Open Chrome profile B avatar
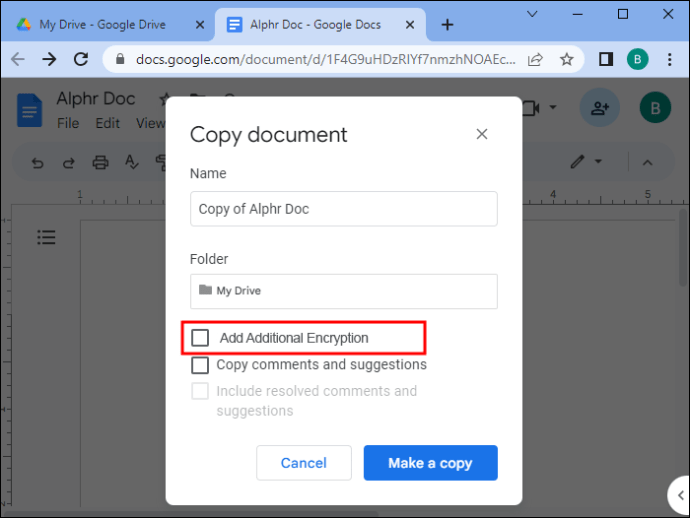This screenshot has height=518, width=690. click(637, 59)
